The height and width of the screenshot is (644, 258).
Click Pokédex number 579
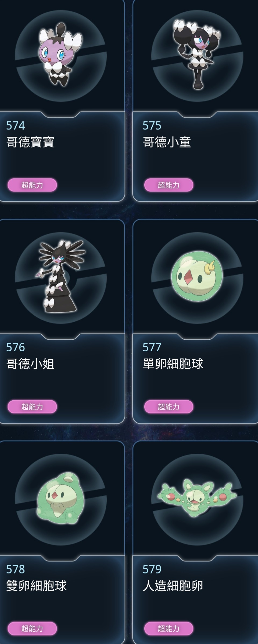pyautogui.click(x=152, y=569)
